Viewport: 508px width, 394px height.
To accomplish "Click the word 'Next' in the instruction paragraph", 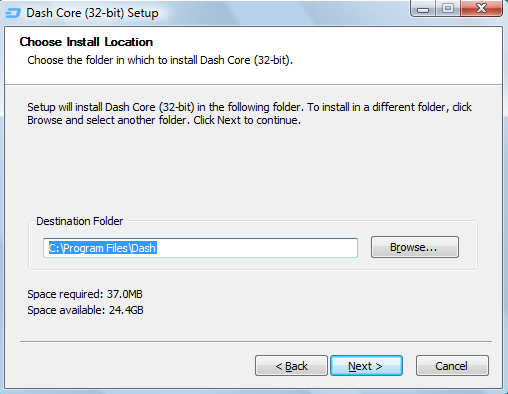I will pos(229,120).
